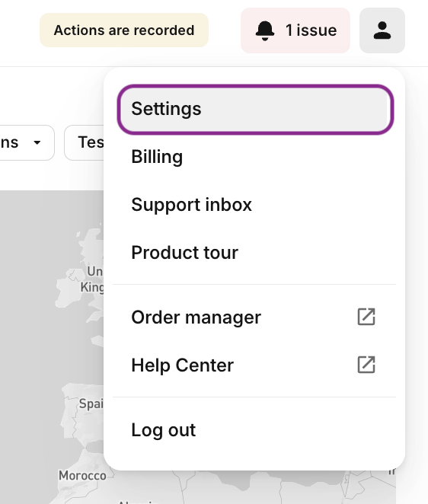Start the Product tour

click(255, 253)
